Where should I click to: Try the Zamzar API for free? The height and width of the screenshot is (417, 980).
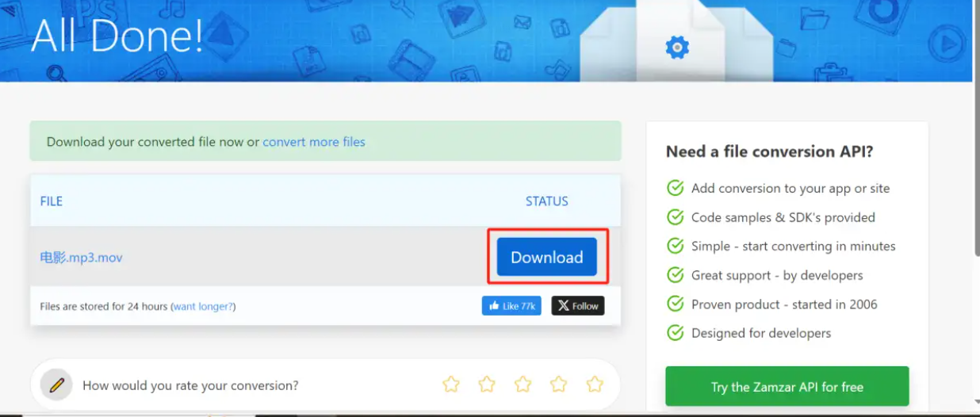click(787, 387)
